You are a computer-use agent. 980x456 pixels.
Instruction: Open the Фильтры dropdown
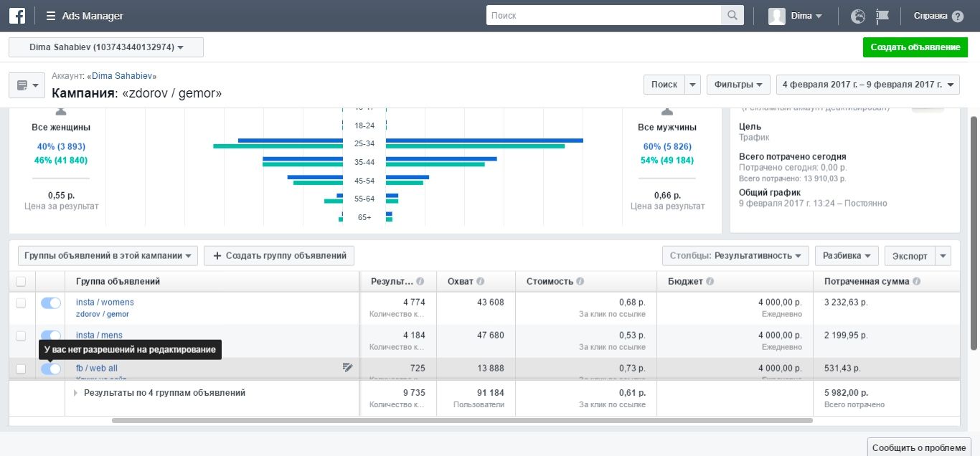tap(738, 85)
